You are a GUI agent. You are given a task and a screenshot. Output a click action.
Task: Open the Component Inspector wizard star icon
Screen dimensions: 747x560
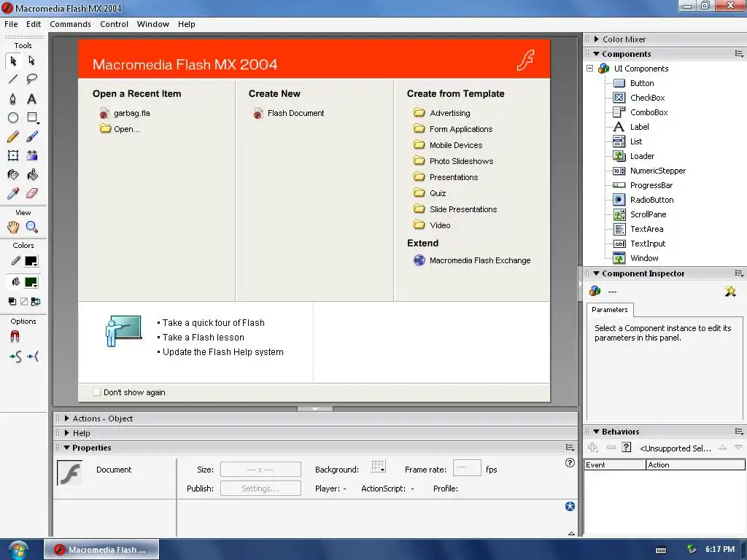click(729, 291)
